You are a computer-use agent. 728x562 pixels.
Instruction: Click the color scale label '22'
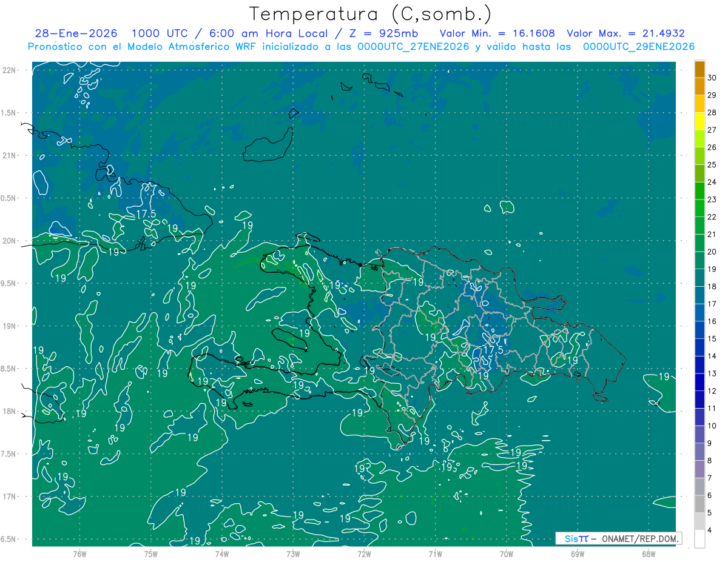point(712,217)
